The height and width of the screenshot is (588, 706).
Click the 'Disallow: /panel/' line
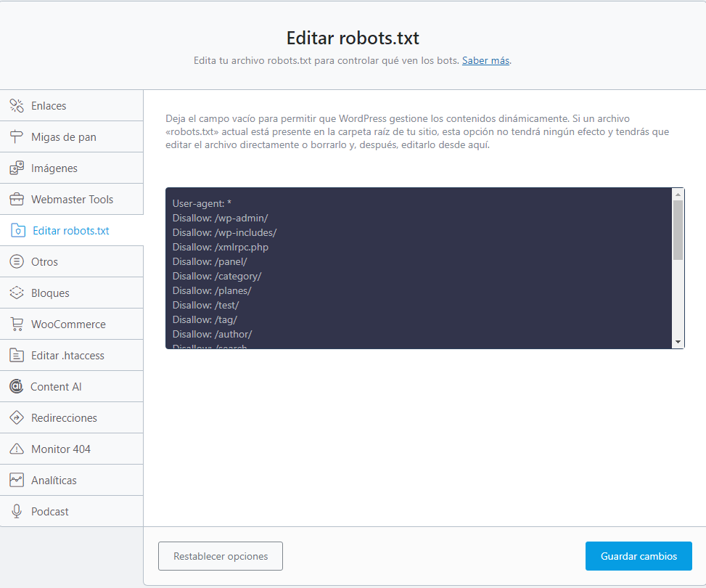[x=210, y=261]
